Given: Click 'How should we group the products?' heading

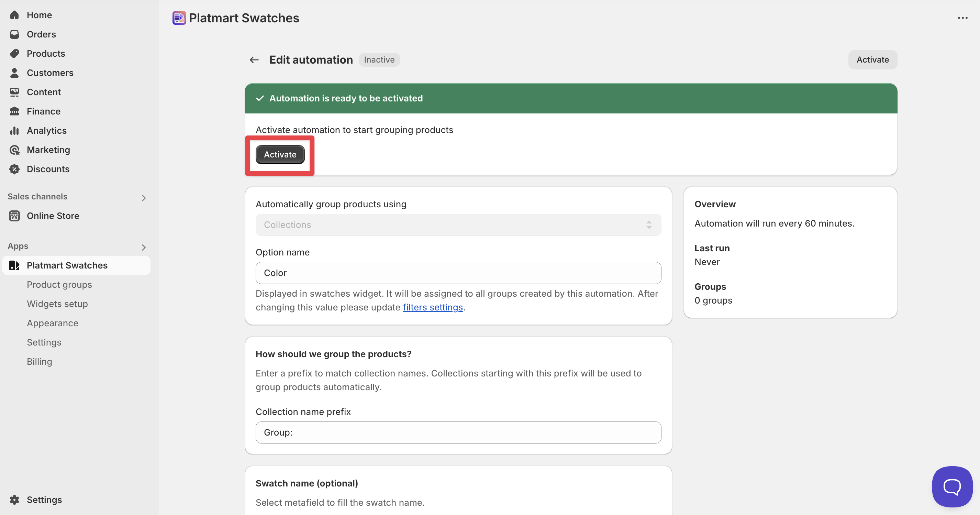Looking at the screenshot, I should 333,354.
